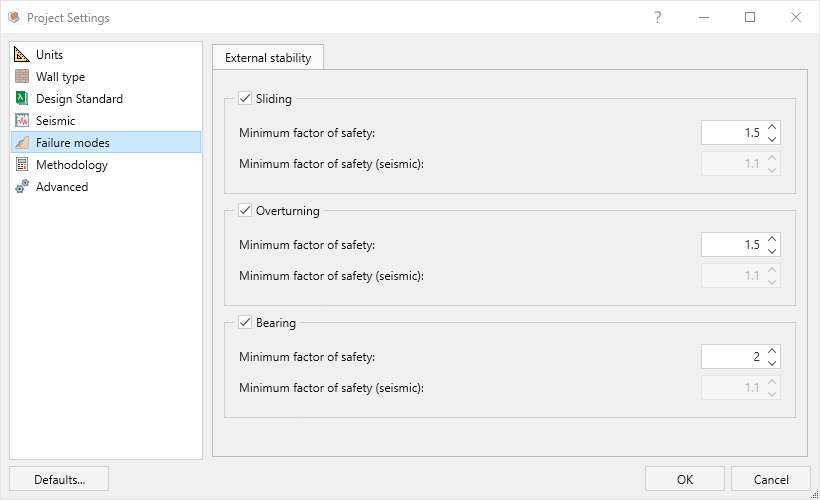The height and width of the screenshot is (500, 820).
Task: Select the Units ruler icon
Action: click(21, 54)
